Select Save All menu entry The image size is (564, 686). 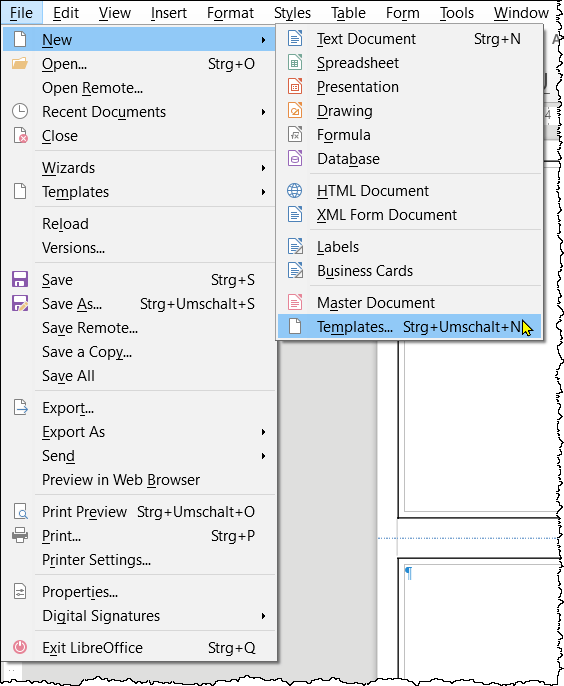point(139,376)
